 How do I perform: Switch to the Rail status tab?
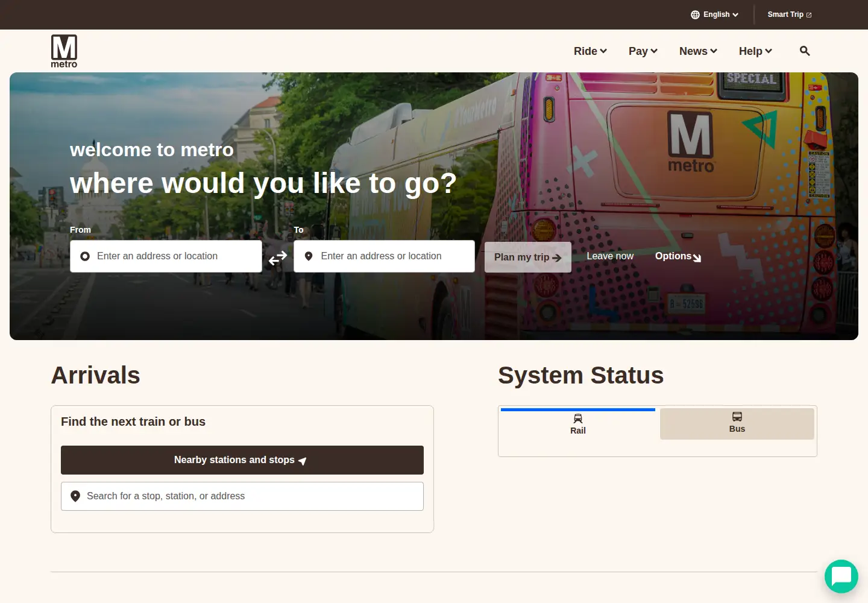point(578,424)
